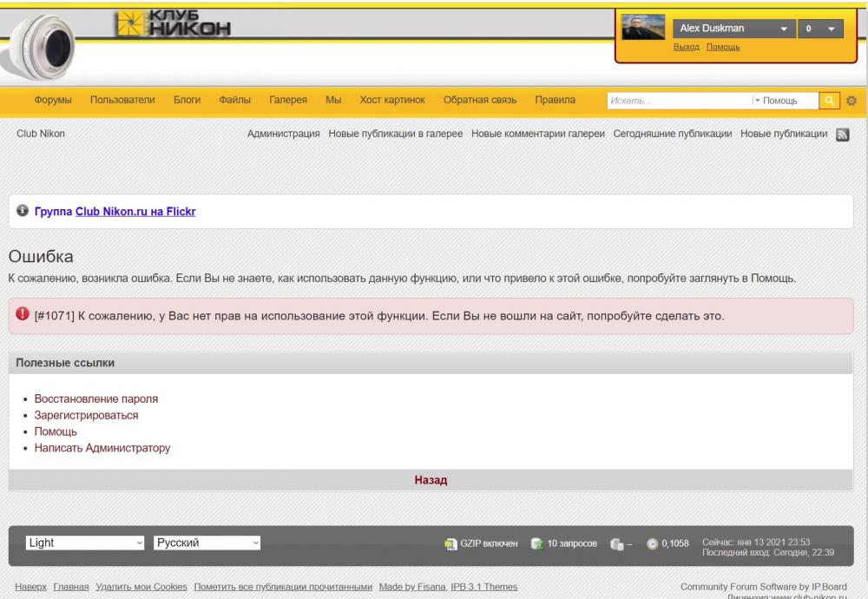The height and width of the screenshot is (599, 868).
Task: Open the RSS feed icon
Action: click(842, 134)
